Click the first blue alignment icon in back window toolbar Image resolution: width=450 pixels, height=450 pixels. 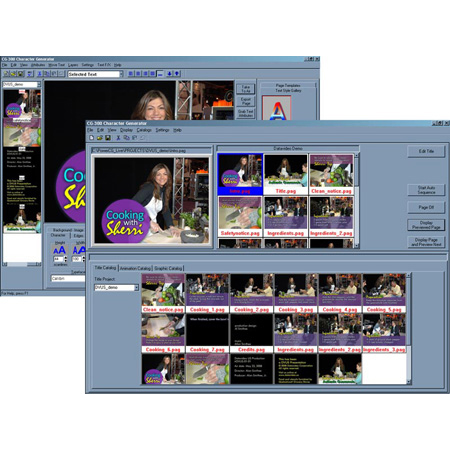point(131,74)
